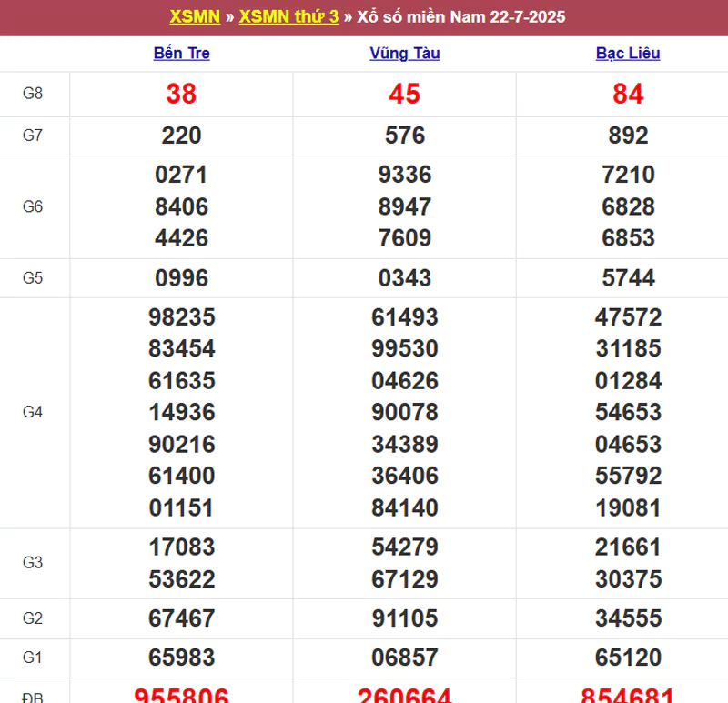
Task: Select G3 number 67129
Action: coord(405,579)
